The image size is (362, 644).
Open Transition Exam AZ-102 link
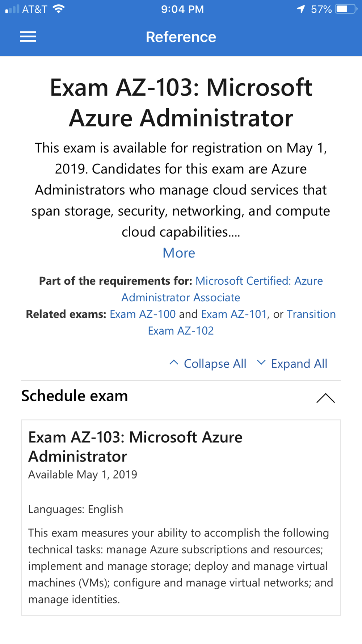(242, 322)
